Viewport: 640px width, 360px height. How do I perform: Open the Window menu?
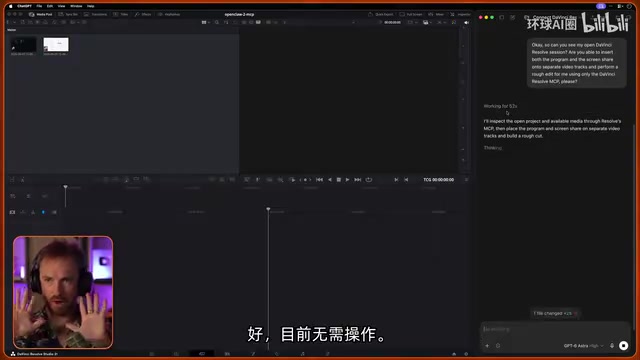76,6
